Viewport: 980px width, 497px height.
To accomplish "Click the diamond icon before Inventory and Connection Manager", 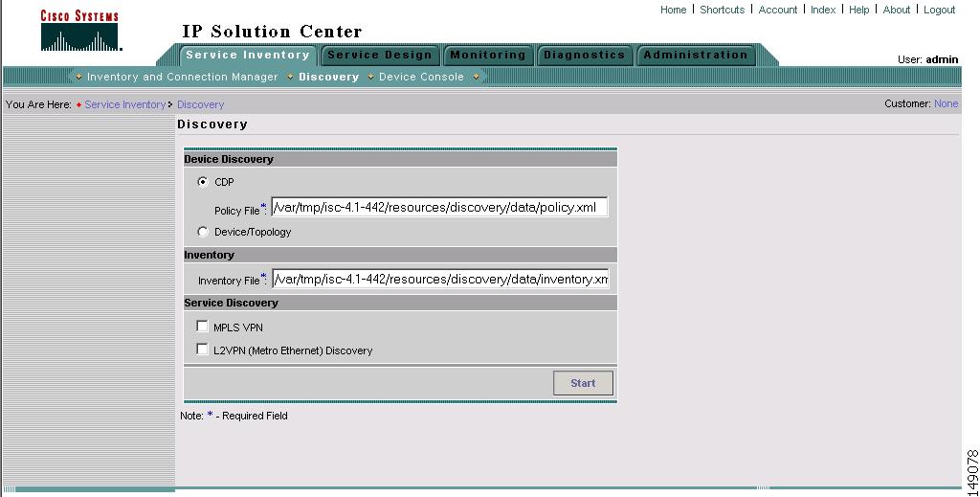I will [78, 77].
